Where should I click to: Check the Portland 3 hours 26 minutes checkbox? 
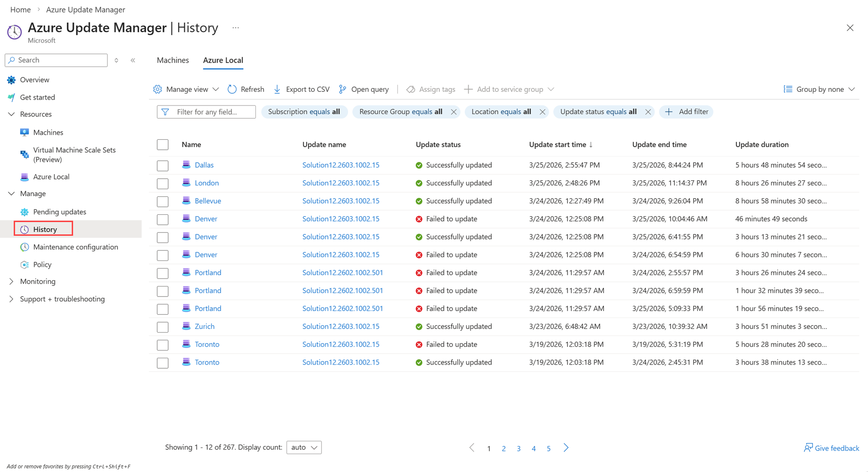(x=163, y=273)
